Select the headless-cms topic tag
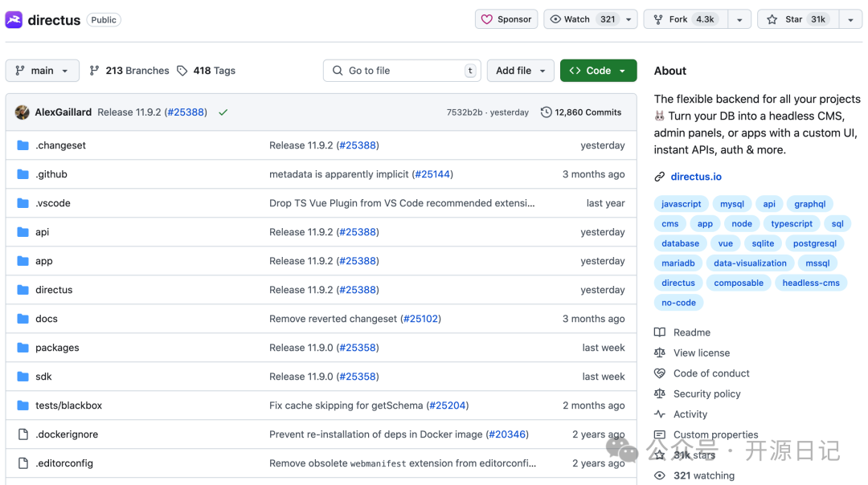868x485 pixels. (x=811, y=283)
